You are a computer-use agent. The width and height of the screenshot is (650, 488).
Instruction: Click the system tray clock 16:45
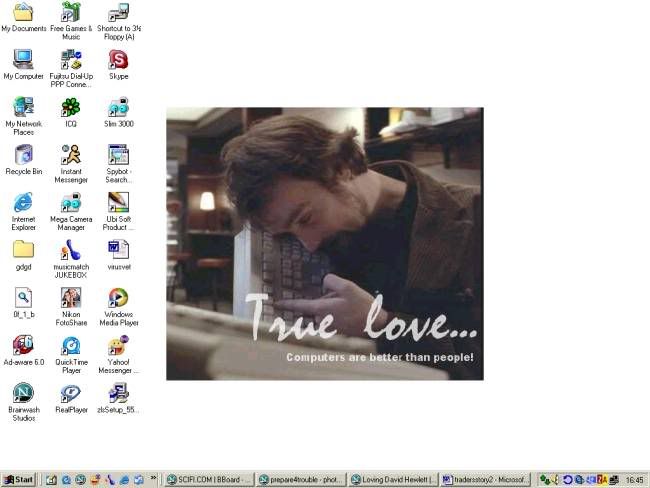(x=634, y=480)
